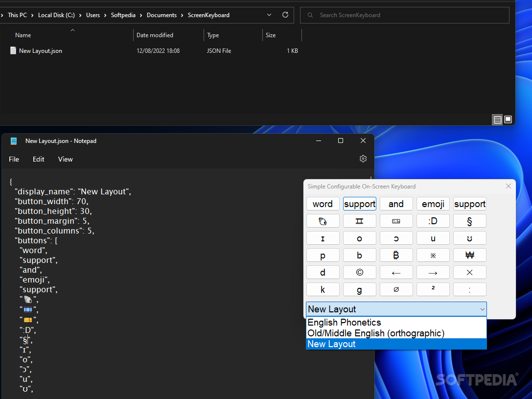Click the multiplication × key
The width and height of the screenshot is (532, 399).
[x=469, y=273]
